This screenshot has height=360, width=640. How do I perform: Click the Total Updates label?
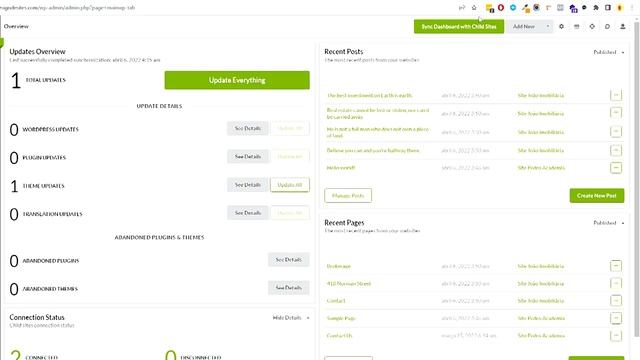pyautogui.click(x=46, y=80)
